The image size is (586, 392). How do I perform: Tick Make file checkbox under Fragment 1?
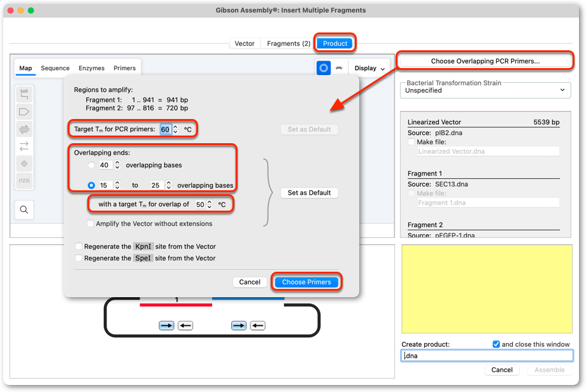click(x=411, y=193)
